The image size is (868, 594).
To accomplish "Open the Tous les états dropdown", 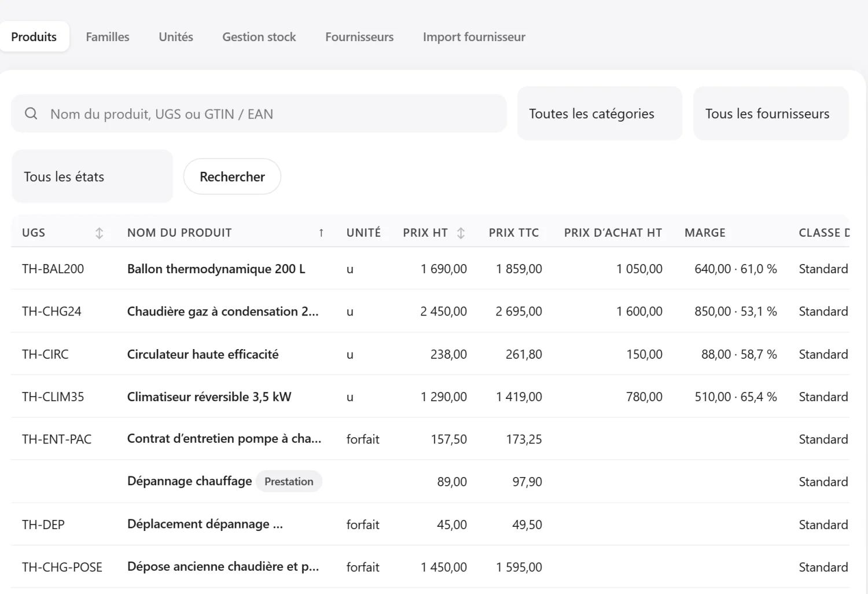I will point(92,177).
